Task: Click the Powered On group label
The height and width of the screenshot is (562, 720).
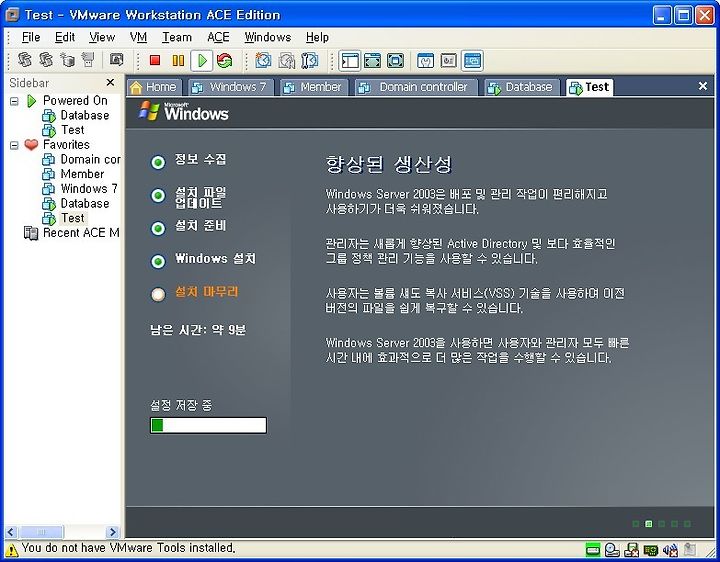Action: [x=75, y=101]
